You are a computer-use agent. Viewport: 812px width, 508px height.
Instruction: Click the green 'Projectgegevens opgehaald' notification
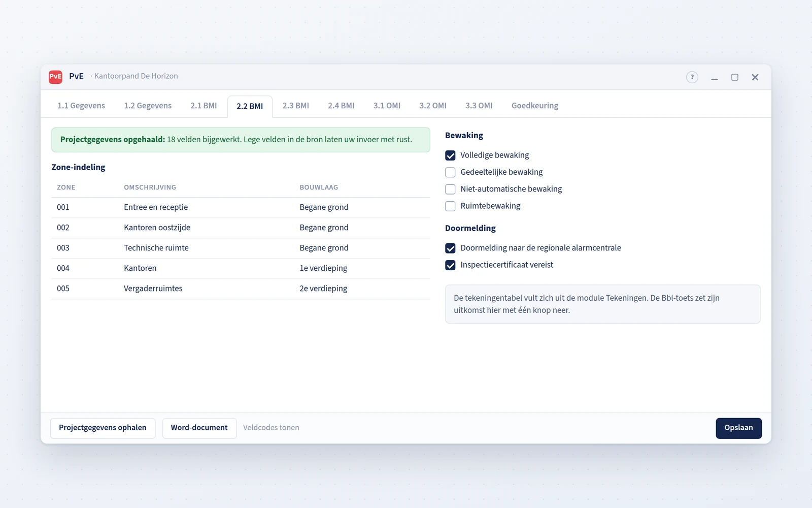tap(241, 140)
